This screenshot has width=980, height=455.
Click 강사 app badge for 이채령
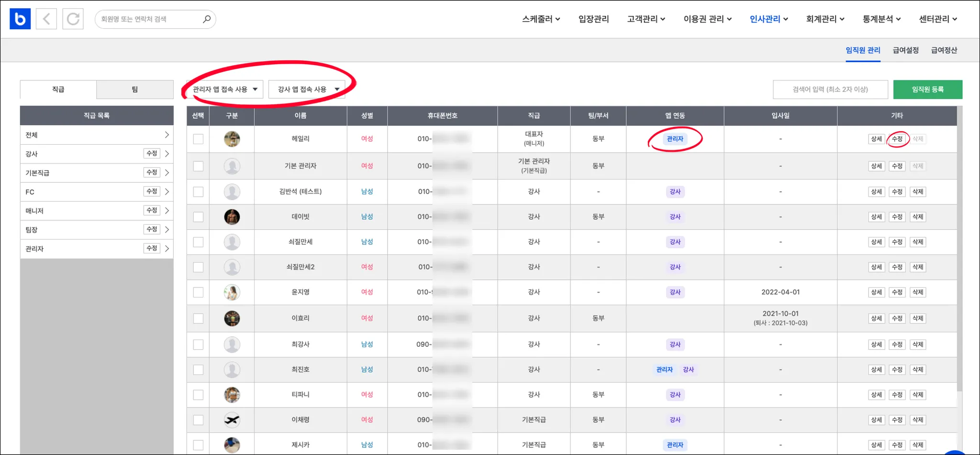coord(675,420)
